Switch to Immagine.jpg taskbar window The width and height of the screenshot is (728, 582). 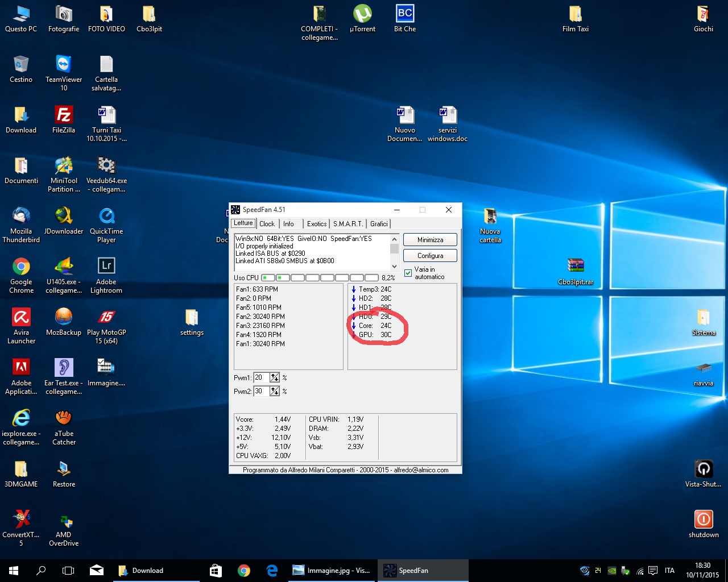tap(331, 571)
